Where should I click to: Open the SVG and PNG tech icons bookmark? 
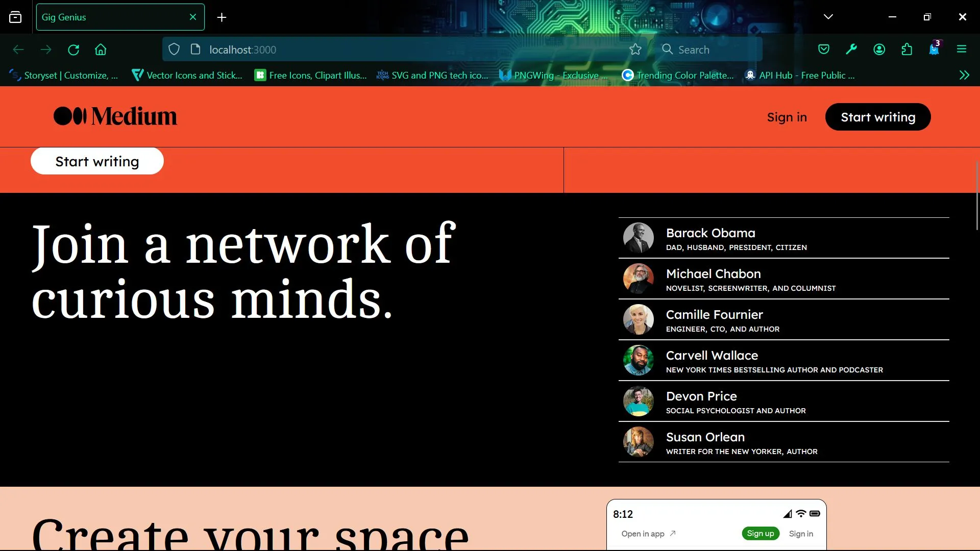pyautogui.click(x=432, y=76)
